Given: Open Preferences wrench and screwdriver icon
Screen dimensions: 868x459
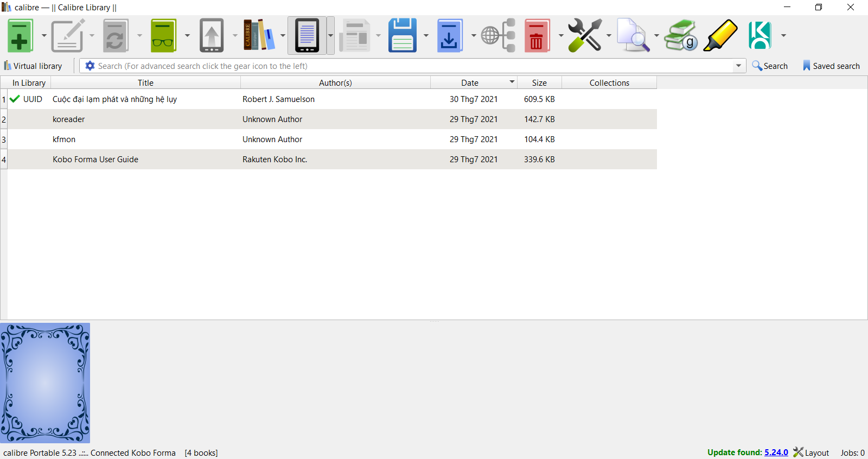Looking at the screenshot, I should click(x=585, y=36).
